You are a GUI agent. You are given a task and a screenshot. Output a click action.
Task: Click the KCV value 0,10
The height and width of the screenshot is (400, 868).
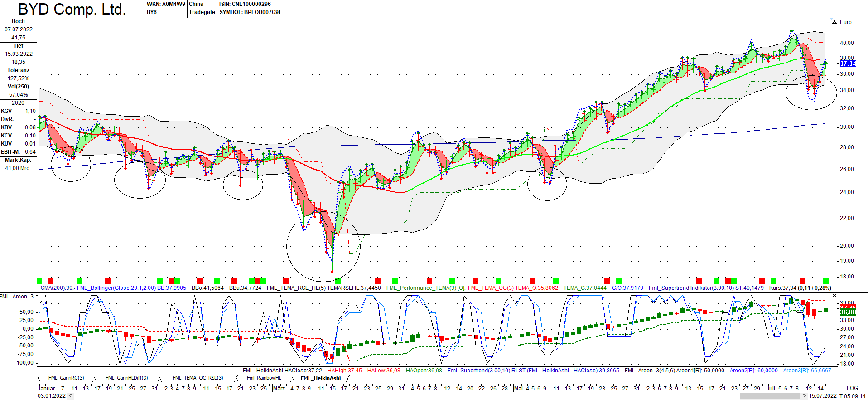coord(30,136)
